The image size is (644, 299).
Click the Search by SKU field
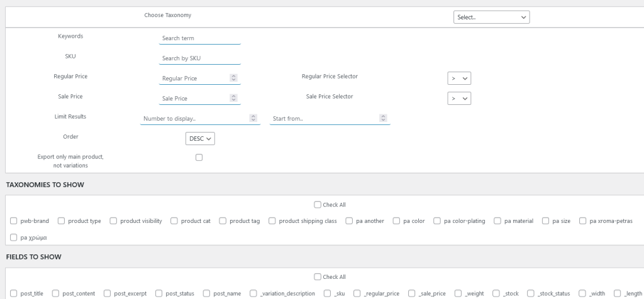coord(199,58)
